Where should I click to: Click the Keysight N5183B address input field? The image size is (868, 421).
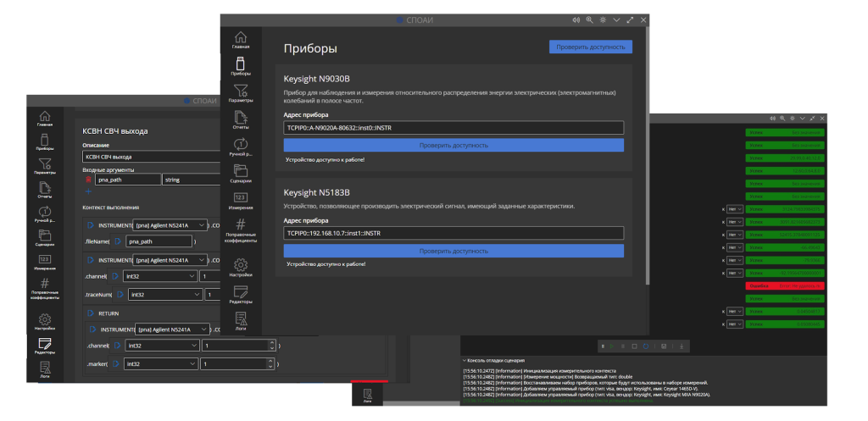tap(453, 233)
